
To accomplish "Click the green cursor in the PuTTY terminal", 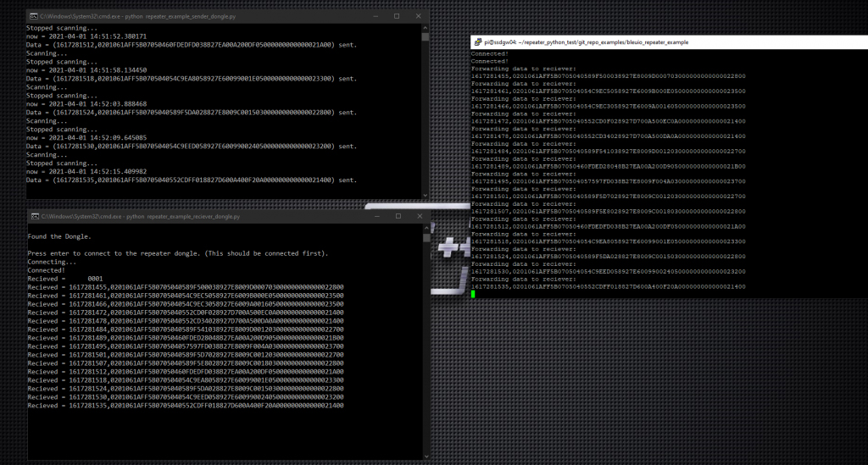I will click(x=474, y=294).
